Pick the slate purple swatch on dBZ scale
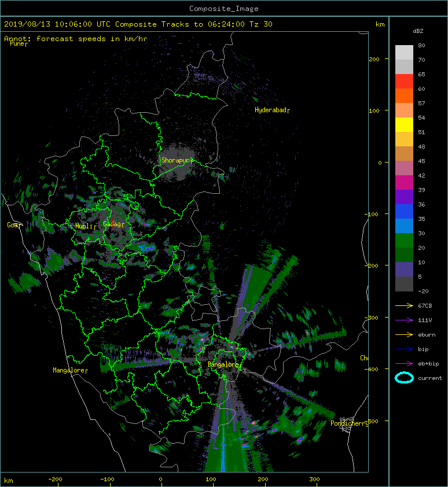448x487 pixels. (x=404, y=270)
